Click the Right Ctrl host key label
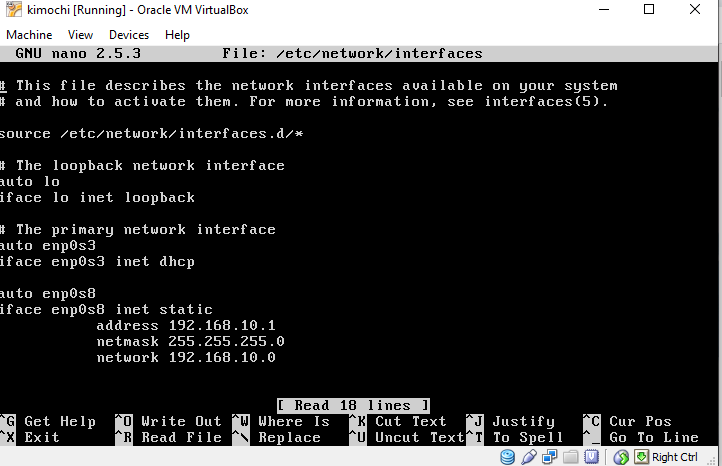 tap(675, 457)
